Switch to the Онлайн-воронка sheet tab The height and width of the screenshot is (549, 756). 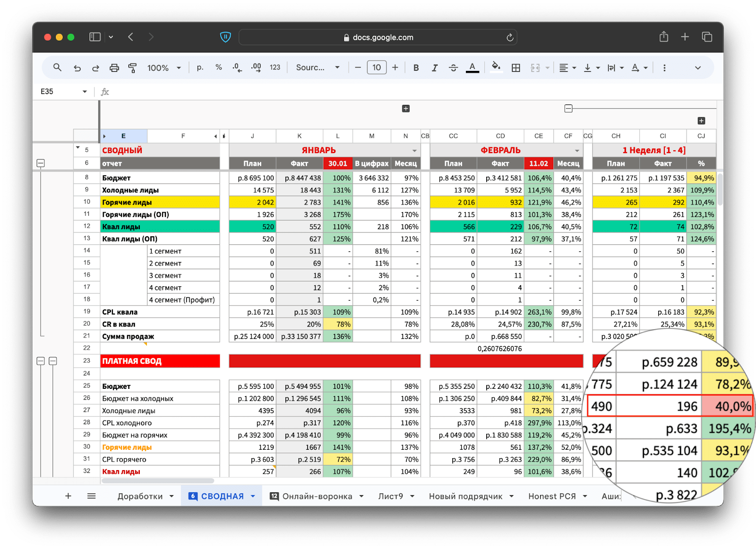pyautogui.click(x=317, y=496)
